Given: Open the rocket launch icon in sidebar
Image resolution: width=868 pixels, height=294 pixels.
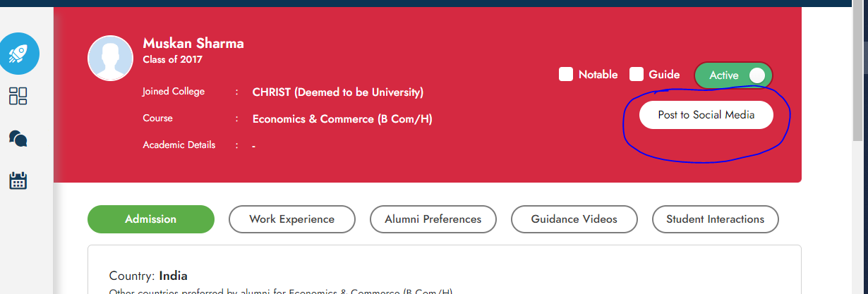Looking at the screenshot, I should pyautogui.click(x=18, y=54).
